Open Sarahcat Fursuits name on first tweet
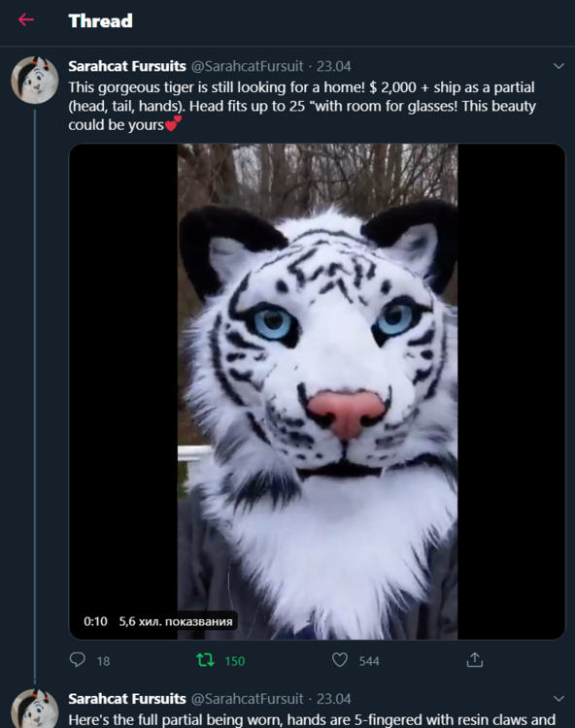This screenshot has height=728, width=575. click(127, 66)
